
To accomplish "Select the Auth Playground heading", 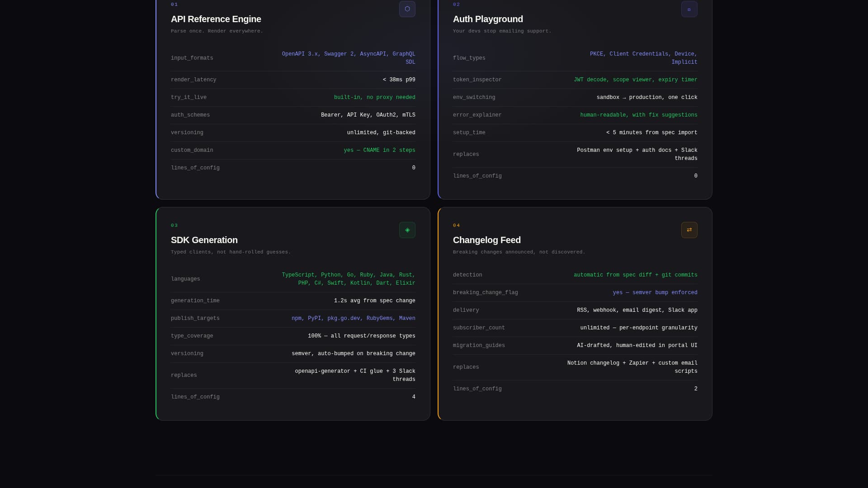I will click(x=488, y=19).
